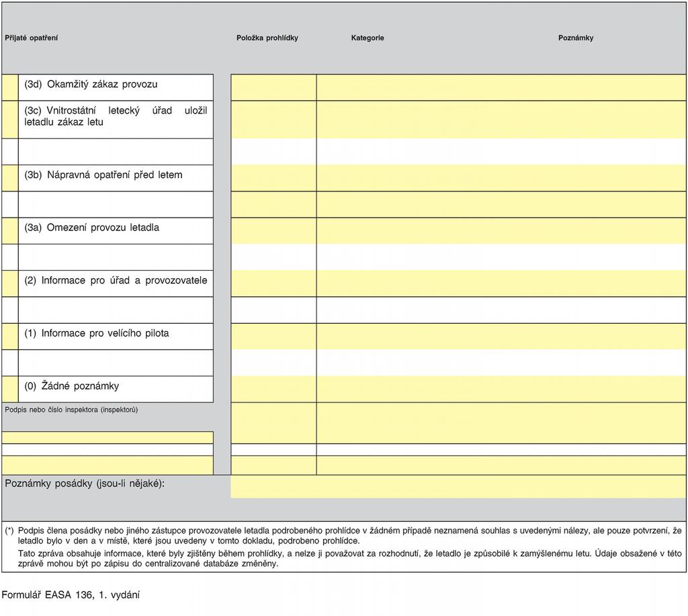Click '(1) Informace pro velícího pilota' label
Image resolution: width=688 pixels, height=616 pixels.
tap(97, 333)
